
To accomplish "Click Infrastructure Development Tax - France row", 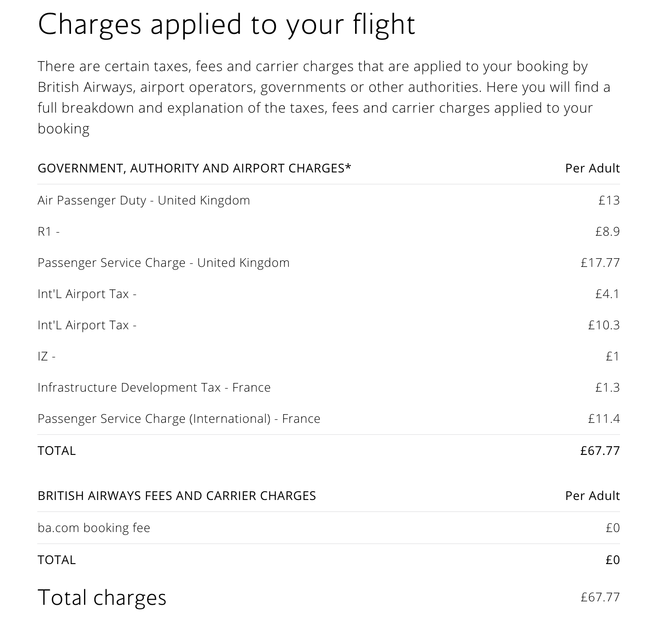I will pos(329,387).
